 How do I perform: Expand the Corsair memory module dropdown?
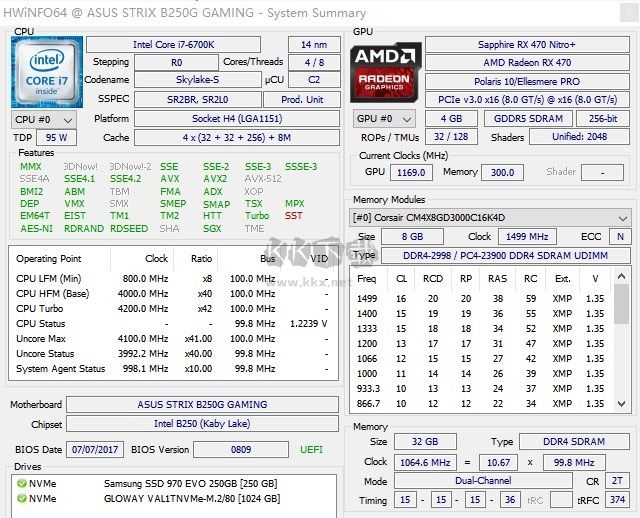coord(490,218)
